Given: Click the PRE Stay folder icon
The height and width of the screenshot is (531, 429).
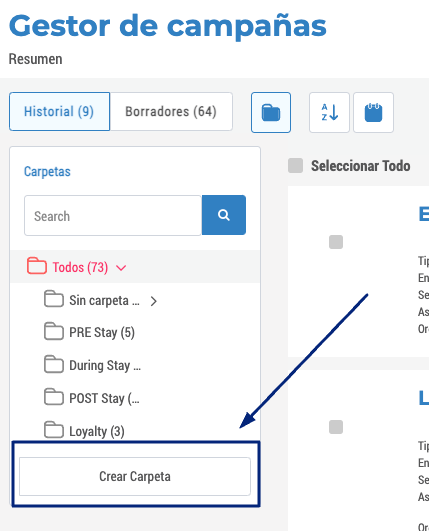Looking at the screenshot, I should pos(54,331).
